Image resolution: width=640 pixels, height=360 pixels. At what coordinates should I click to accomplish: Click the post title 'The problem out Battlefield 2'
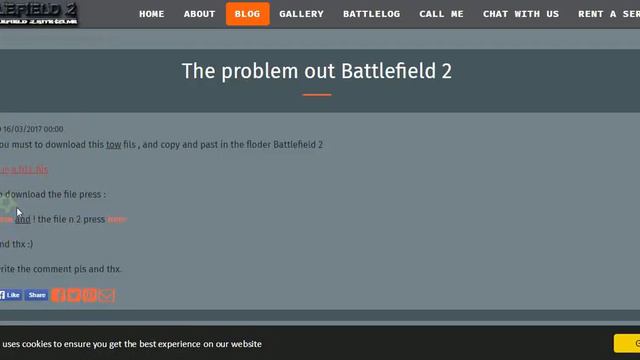click(317, 71)
